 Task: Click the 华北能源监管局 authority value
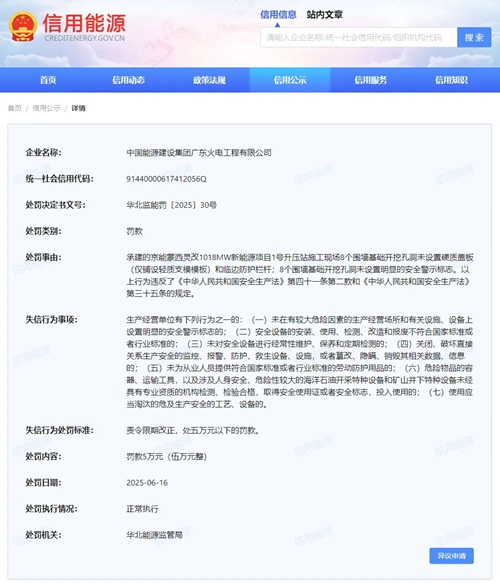pos(155,535)
